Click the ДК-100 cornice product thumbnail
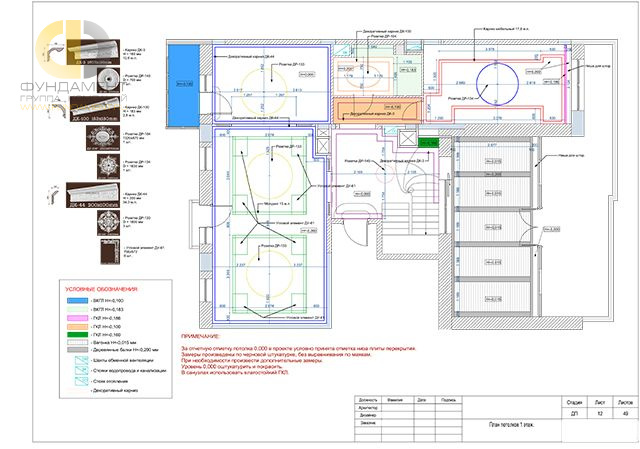This screenshot has width=640, height=449. click(95, 109)
